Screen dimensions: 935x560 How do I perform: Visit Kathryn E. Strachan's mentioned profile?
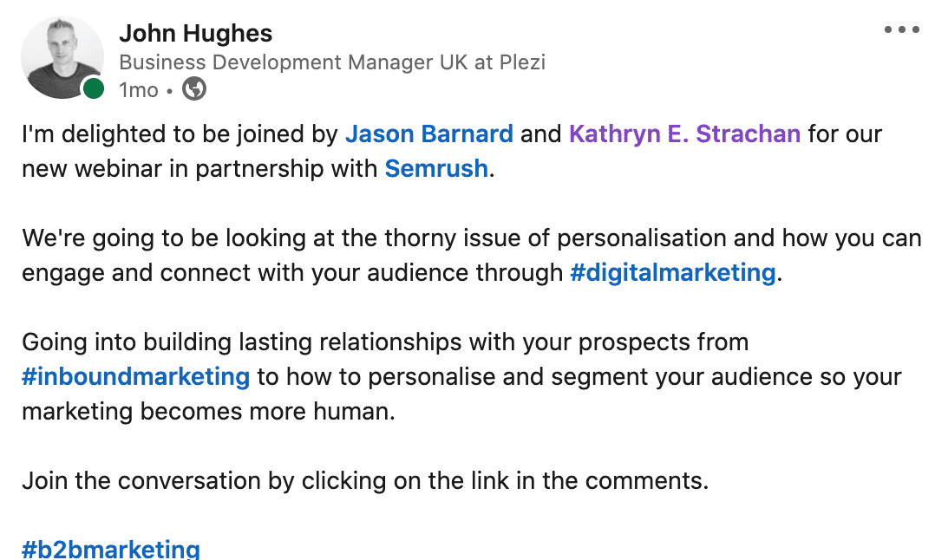coord(684,133)
